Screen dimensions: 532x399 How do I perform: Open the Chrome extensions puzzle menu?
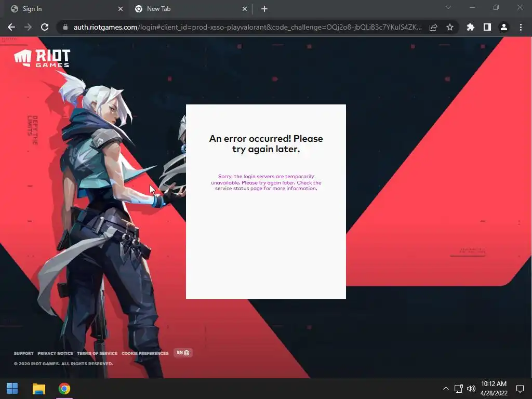(x=471, y=27)
